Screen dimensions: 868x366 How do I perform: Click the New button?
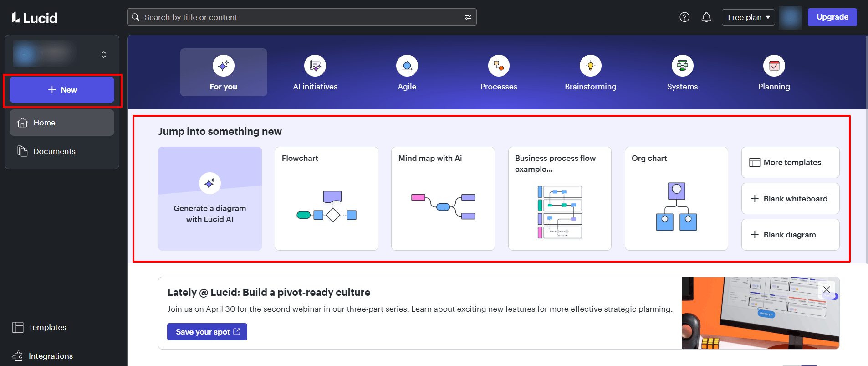(x=62, y=90)
